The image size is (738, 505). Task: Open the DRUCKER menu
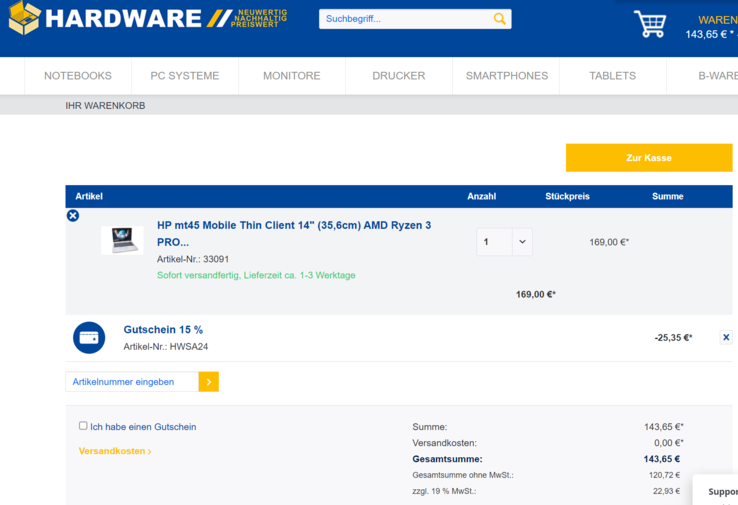[399, 76]
